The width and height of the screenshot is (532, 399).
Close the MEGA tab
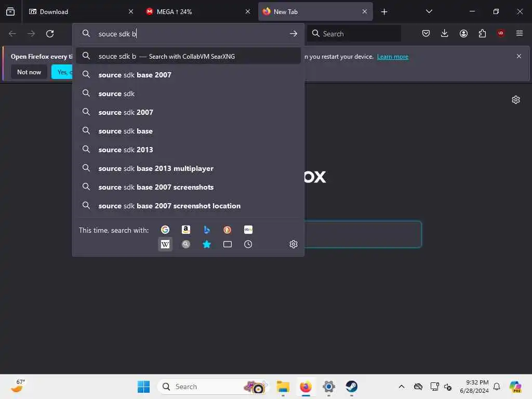coord(248,11)
